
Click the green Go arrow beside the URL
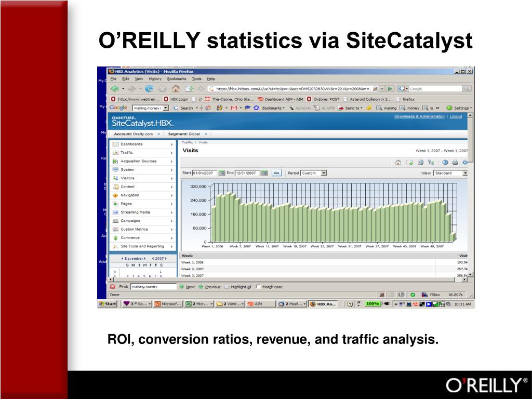[390, 88]
